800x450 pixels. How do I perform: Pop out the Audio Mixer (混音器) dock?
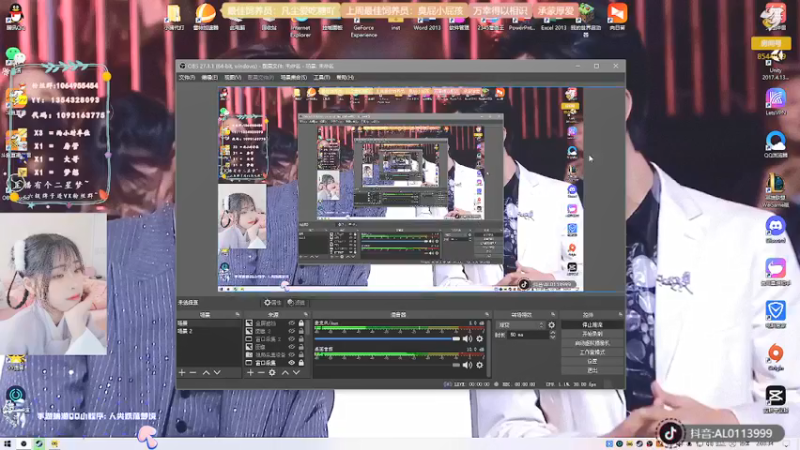tap(487, 314)
